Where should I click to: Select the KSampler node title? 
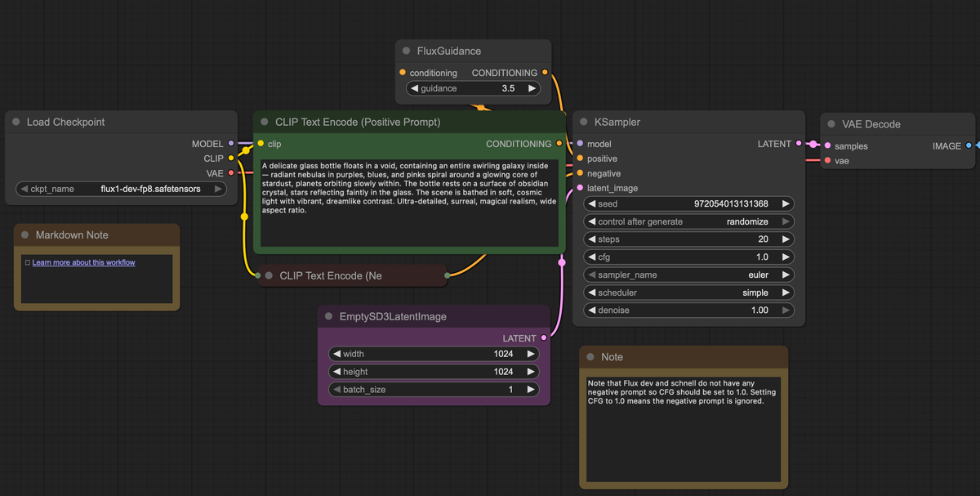617,122
